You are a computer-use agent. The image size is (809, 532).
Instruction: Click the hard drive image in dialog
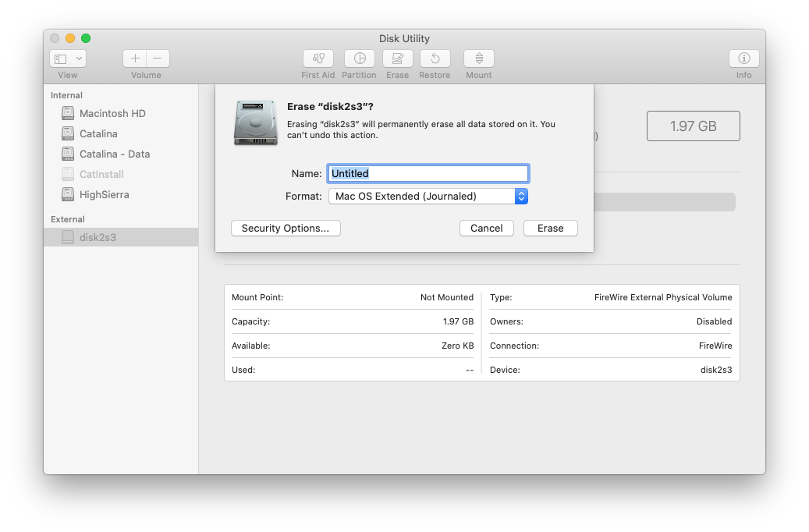coord(255,122)
